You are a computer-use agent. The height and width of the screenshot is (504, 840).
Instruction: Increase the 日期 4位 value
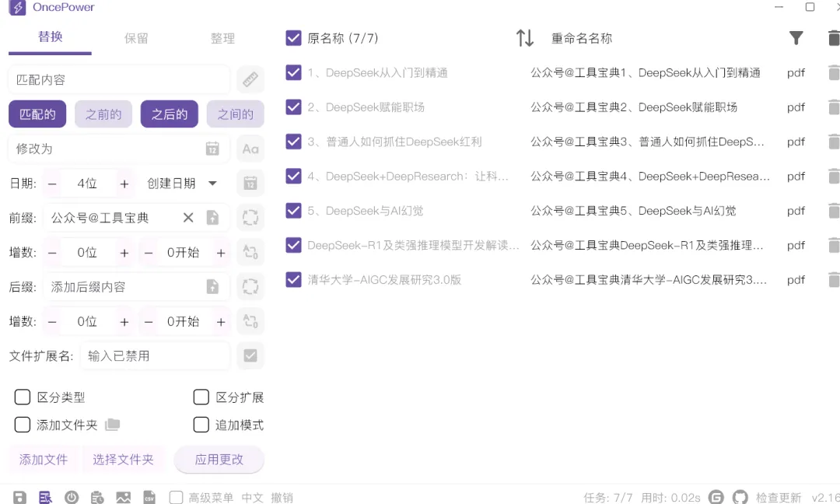(124, 184)
